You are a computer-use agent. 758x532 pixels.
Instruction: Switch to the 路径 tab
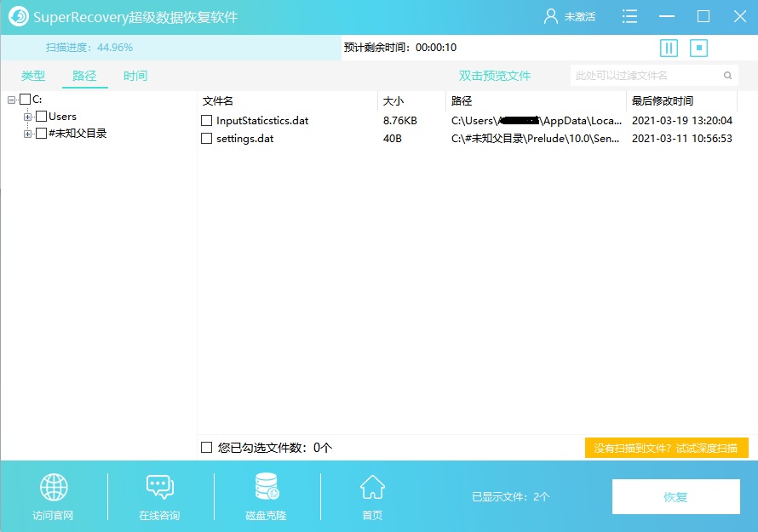(x=84, y=76)
